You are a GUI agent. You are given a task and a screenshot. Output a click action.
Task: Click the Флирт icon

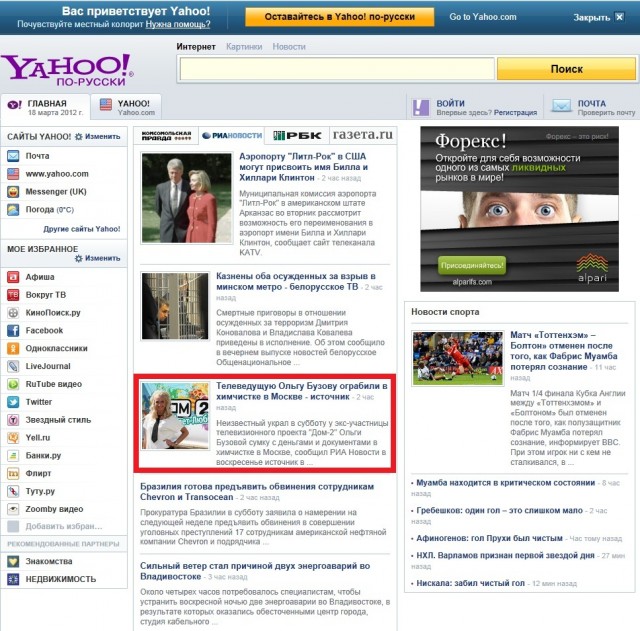(x=13, y=473)
